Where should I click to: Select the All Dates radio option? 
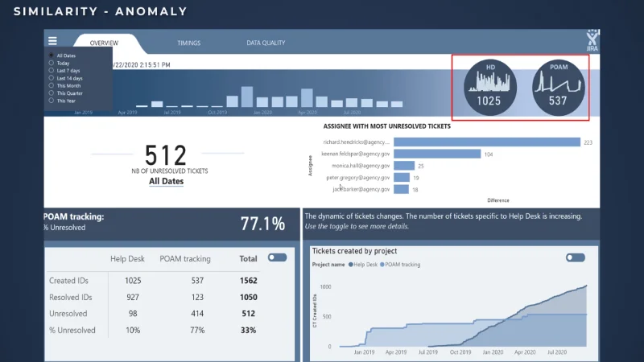tap(52, 56)
